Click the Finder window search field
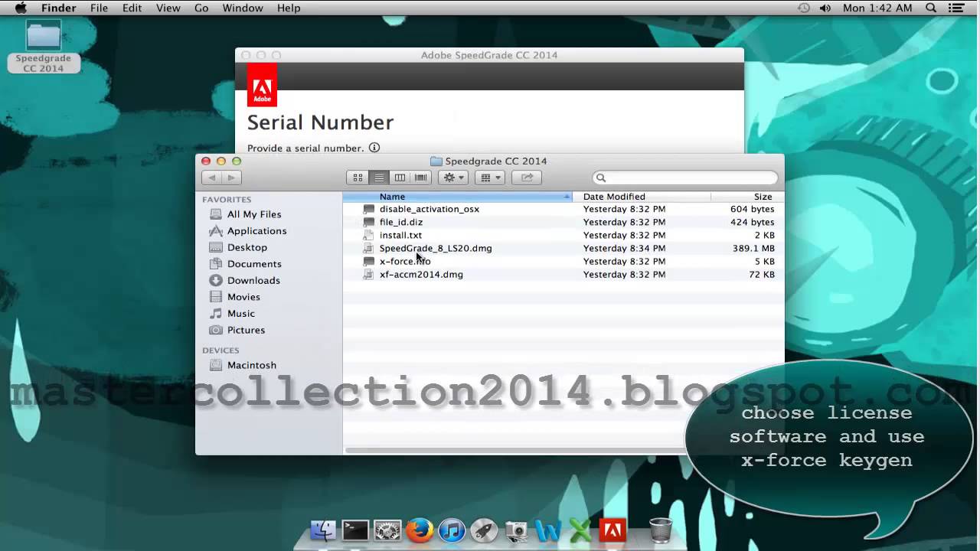The image size is (980, 551). (685, 178)
